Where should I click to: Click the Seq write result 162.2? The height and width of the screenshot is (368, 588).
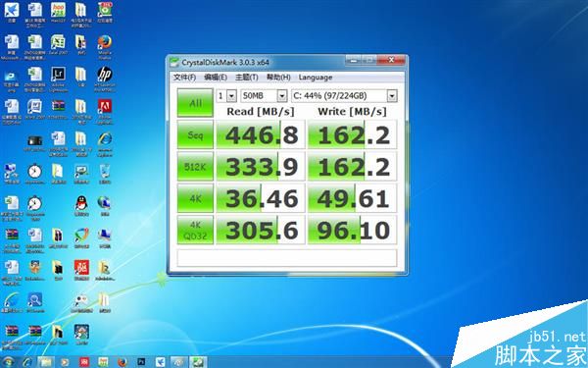pos(352,134)
